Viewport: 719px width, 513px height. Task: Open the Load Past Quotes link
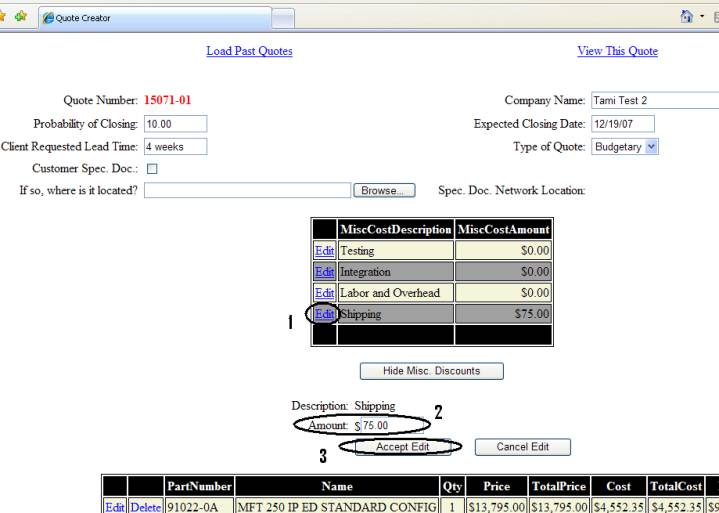click(x=249, y=51)
